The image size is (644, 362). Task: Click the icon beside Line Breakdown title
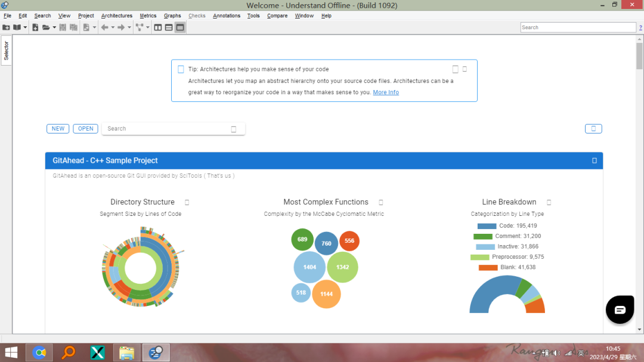[549, 202]
